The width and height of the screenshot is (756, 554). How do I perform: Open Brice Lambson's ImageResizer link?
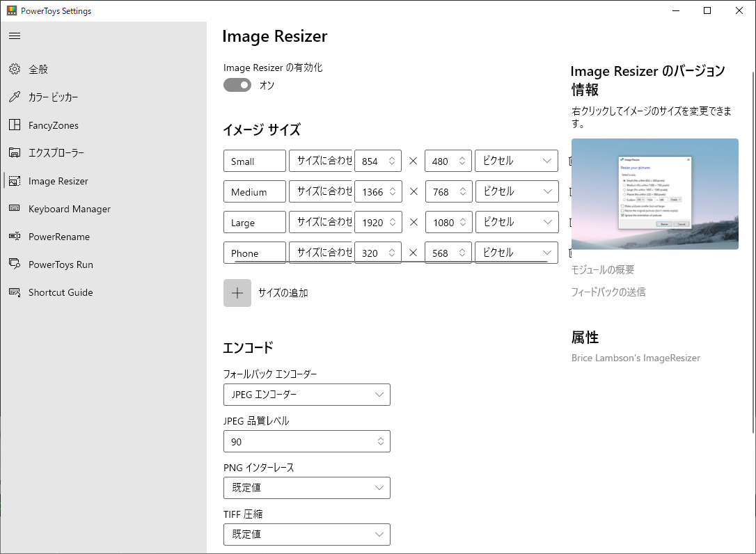pos(636,358)
